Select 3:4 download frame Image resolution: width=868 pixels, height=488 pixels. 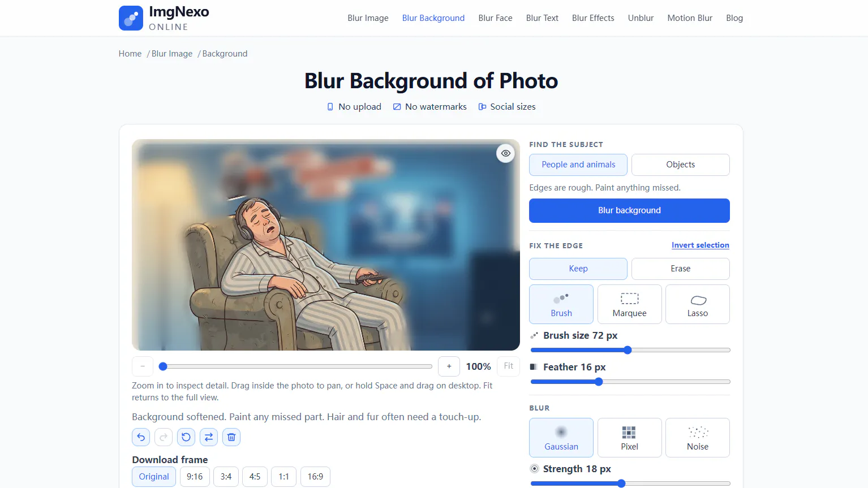pos(226,477)
